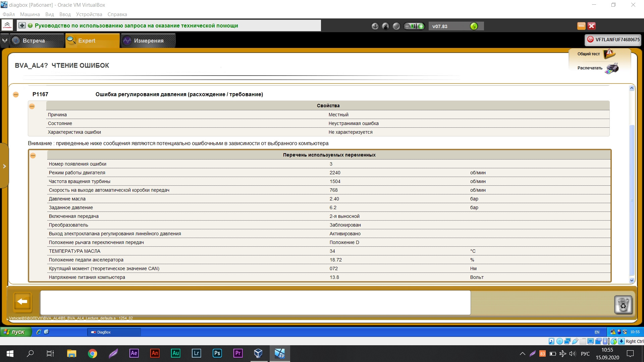The width and height of the screenshot is (644, 362).
Task: Click the VIN button VF7LANFUF74680675
Action: (613, 40)
